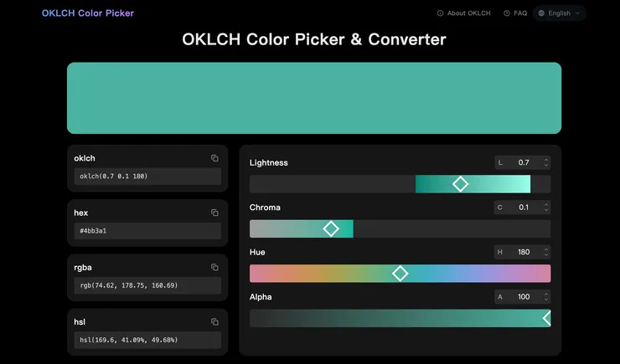Adjust the Chroma value stepper

click(546, 207)
